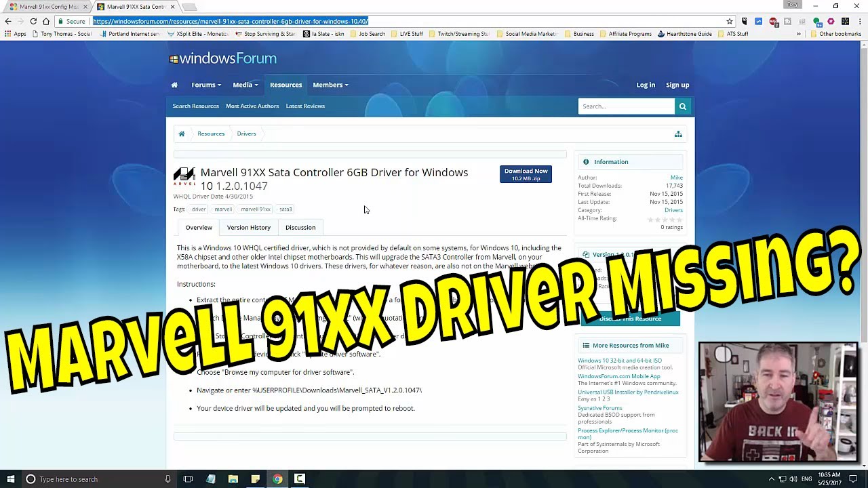Open the Latest Reviews link
Viewport: 868px width, 488px height.
305,106
